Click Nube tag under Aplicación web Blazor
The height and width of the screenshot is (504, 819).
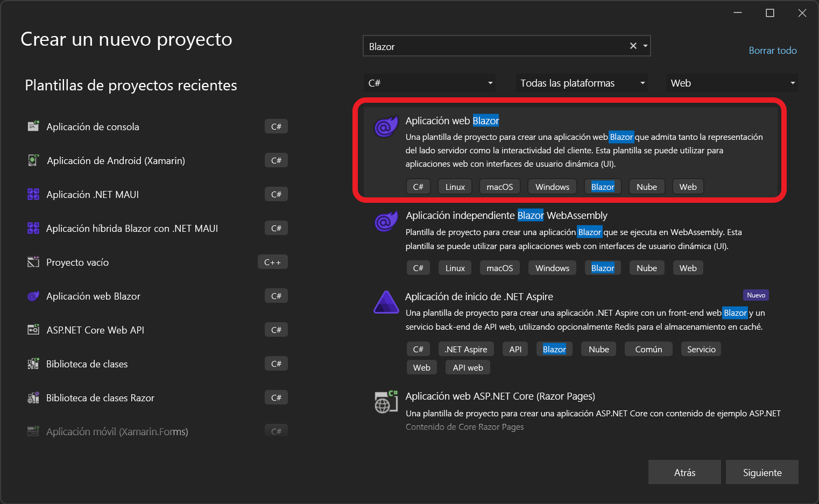click(x=646, y=187)
